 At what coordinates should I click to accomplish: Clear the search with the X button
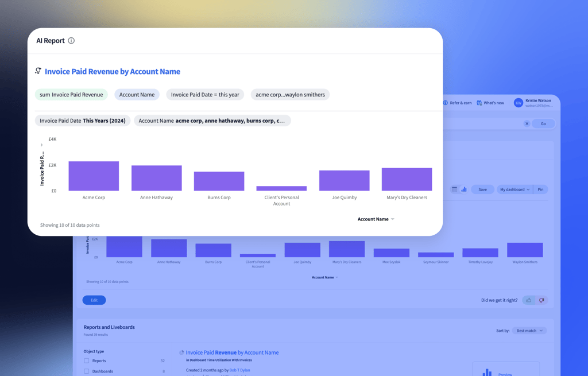tap(527, 123)
